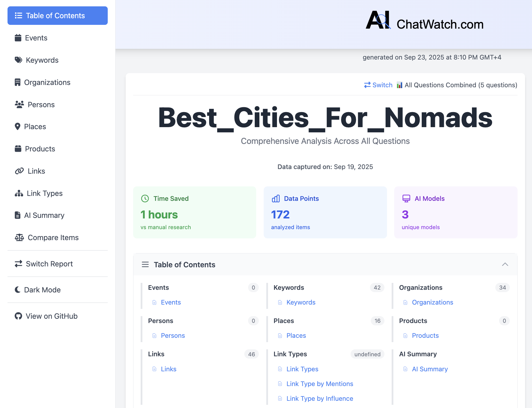
Task: Open the Table of Contents sidebar item
Action: (57, 16)
